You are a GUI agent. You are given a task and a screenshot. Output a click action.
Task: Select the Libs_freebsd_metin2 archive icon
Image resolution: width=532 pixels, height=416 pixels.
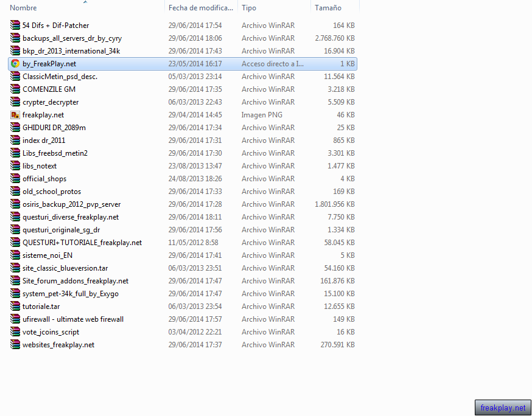click(15, 153)
